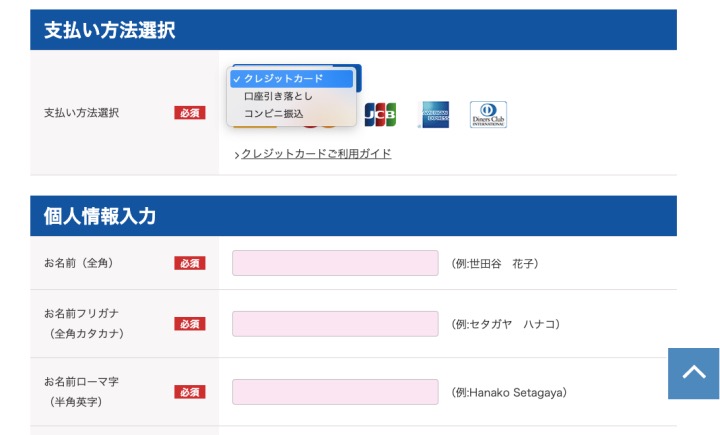Click example text (例:世田谷 花子)
The width and height of the screenshot is (720, 435).
495,263
